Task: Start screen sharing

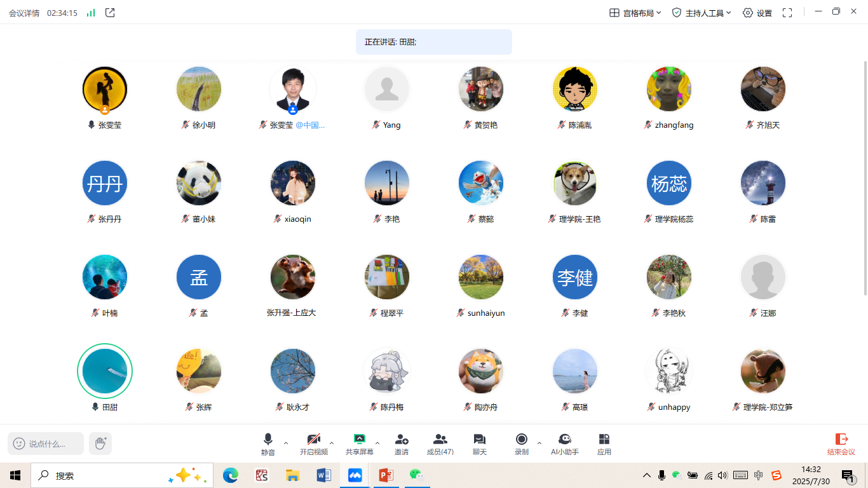Action: click(359, 444)
